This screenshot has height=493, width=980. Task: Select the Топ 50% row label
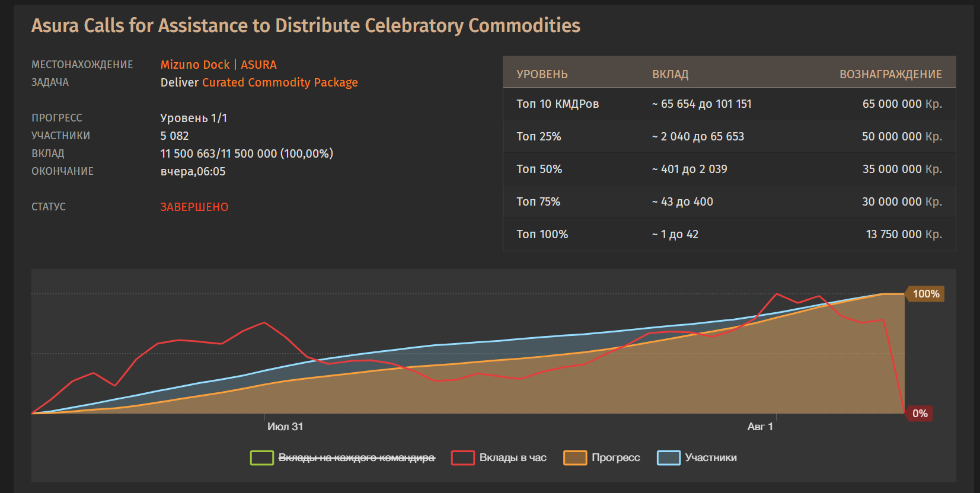tap(539, 169)
